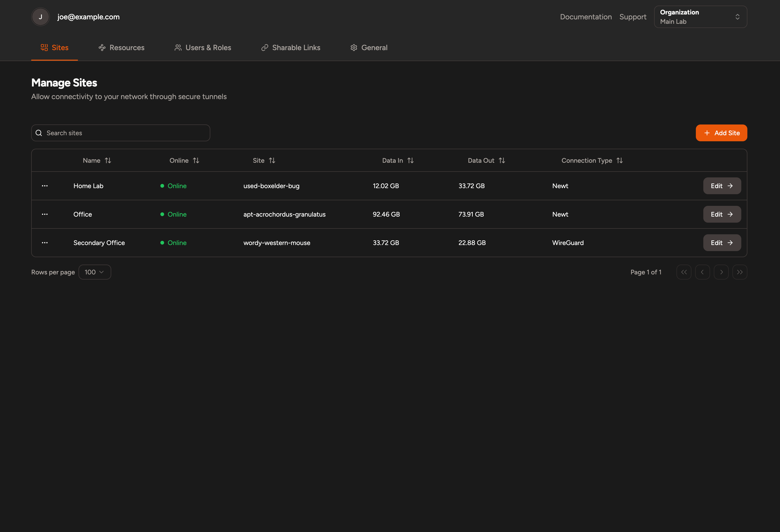Click the search magnifier icon
The width and height of the screenshot is (780, 532).
pos(39,133)
